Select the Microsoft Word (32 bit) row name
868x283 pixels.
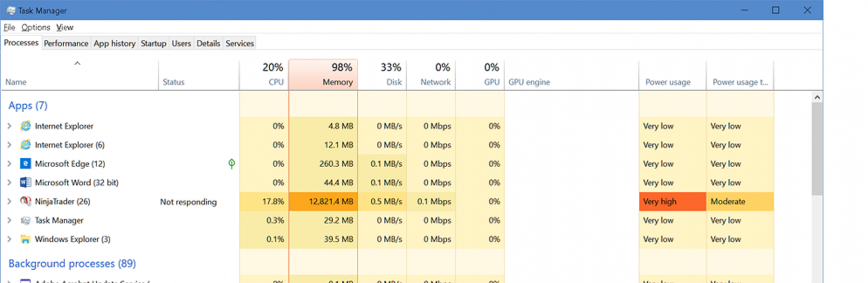click(76, 183)
